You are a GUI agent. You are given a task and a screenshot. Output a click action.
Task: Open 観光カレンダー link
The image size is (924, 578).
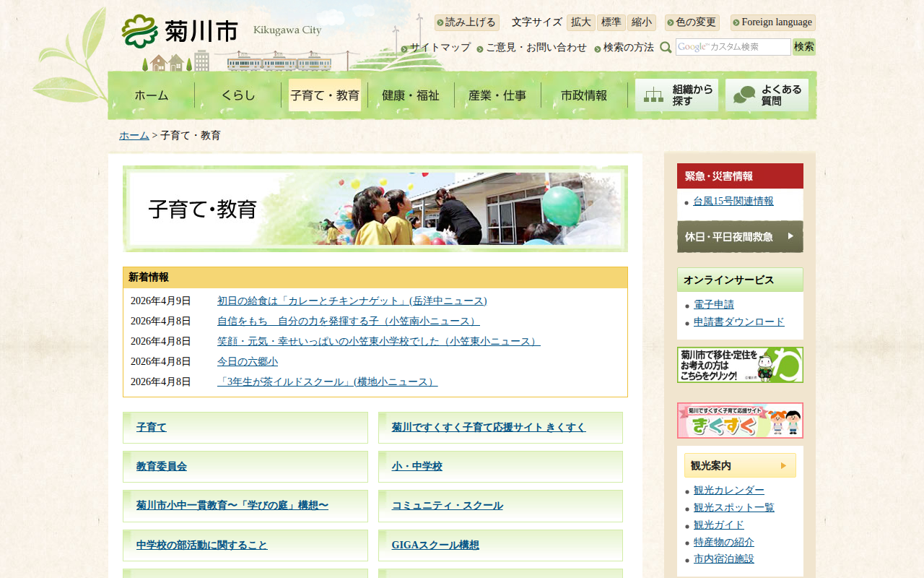click(x=729, y=491)
